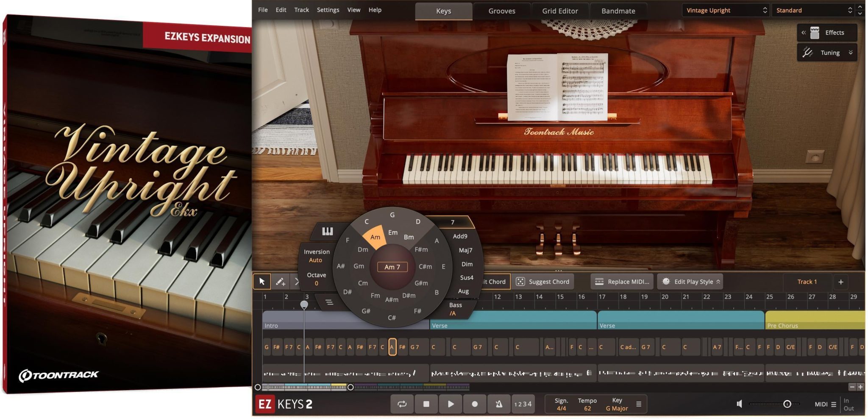
Task: Choose Em on the chord wheel
Action: point(393,232)
